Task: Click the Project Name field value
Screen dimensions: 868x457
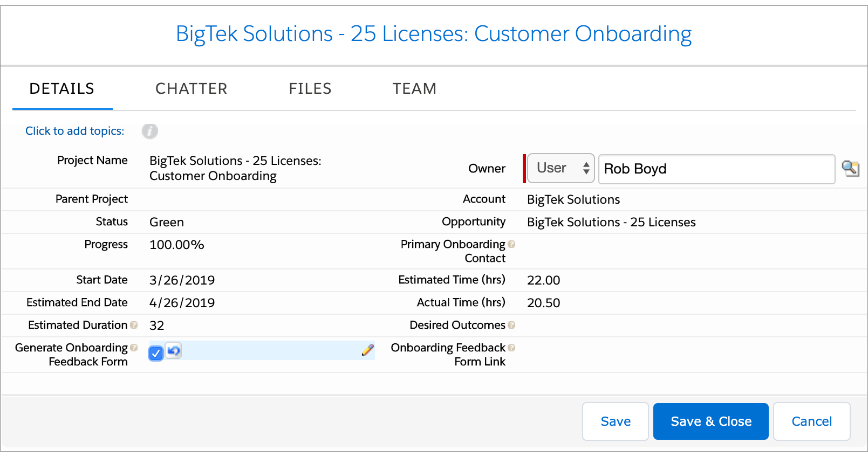Action: pos(235,168)
